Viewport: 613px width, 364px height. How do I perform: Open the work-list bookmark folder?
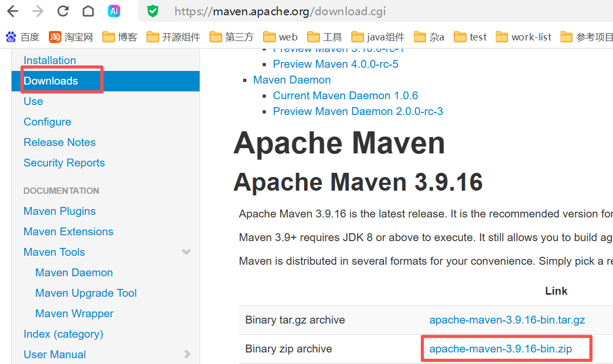point(524,37)
